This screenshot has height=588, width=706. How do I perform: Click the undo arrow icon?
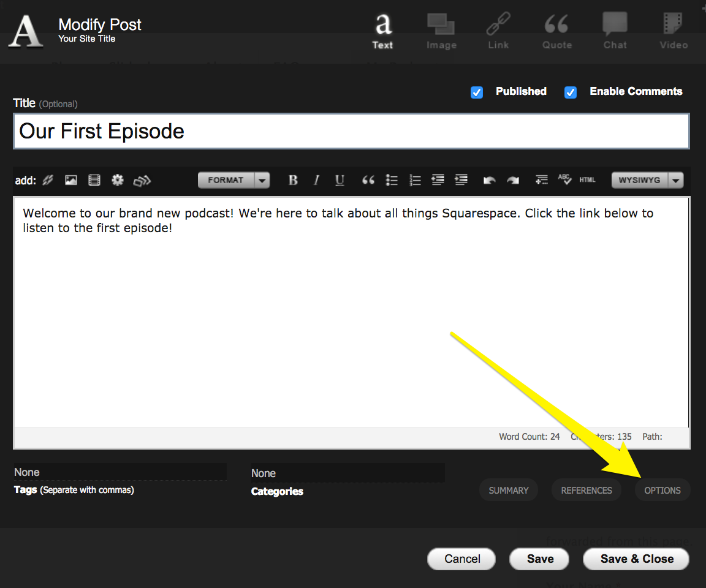489,180
